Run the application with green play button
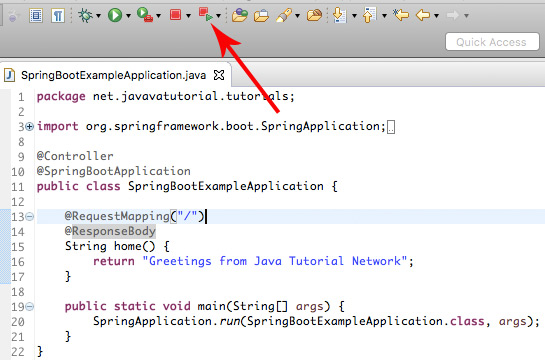Screen dimensions: 545x360 (x=115, y=16)
